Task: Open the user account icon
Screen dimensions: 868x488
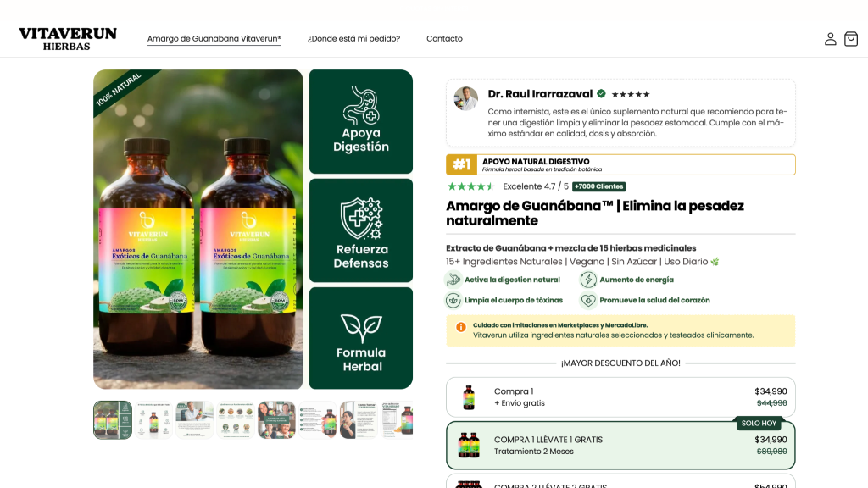Action: pyautogui.click(x=830, y=39)
